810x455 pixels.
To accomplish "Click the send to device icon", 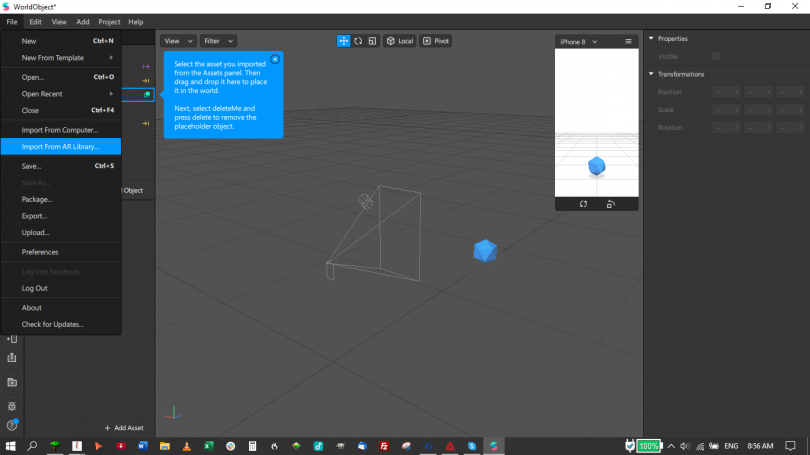I will point(12,339).
